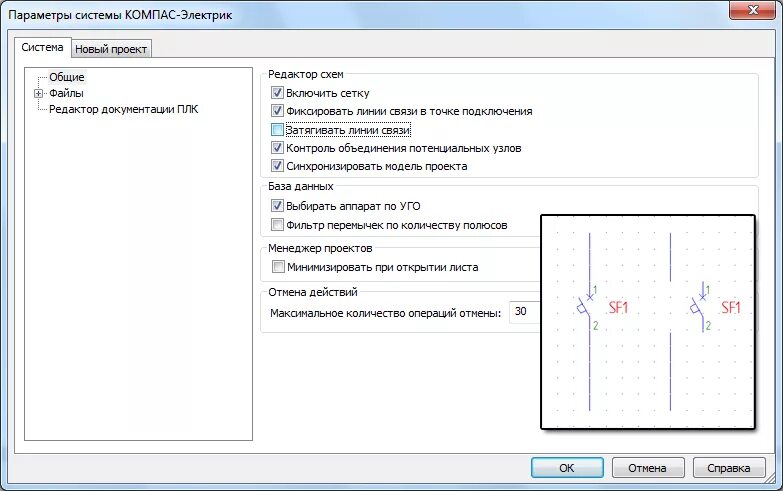Screen dimensions: 783x491
Task: Enable Затягивать линии связи checkbox
Action: [x=277, y=130]
